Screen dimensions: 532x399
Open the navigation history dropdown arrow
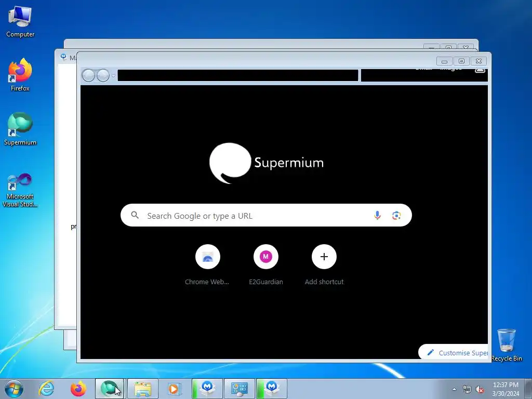pyautogui.click(x=113, y=75)
